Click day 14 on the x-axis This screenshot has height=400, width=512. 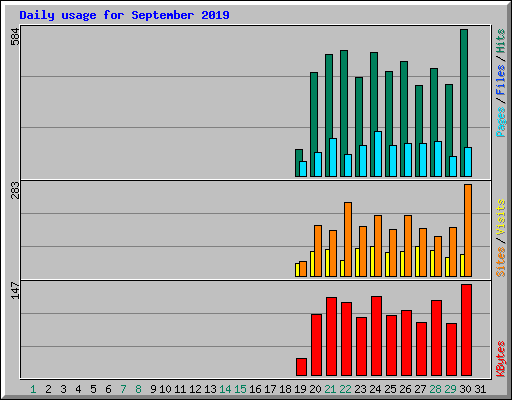click(x=225, y=389)
